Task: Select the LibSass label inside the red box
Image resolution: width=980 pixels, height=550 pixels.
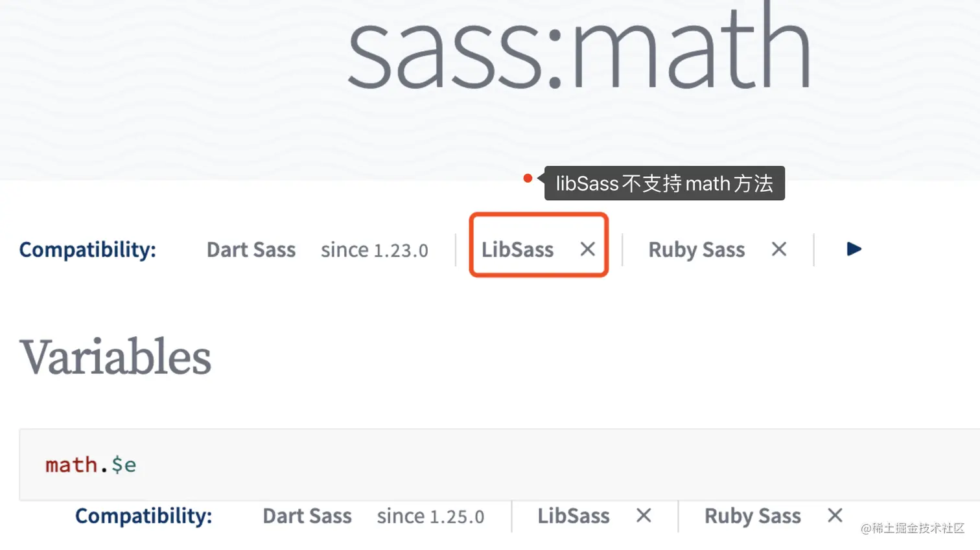Action: (x=517, y=250)
